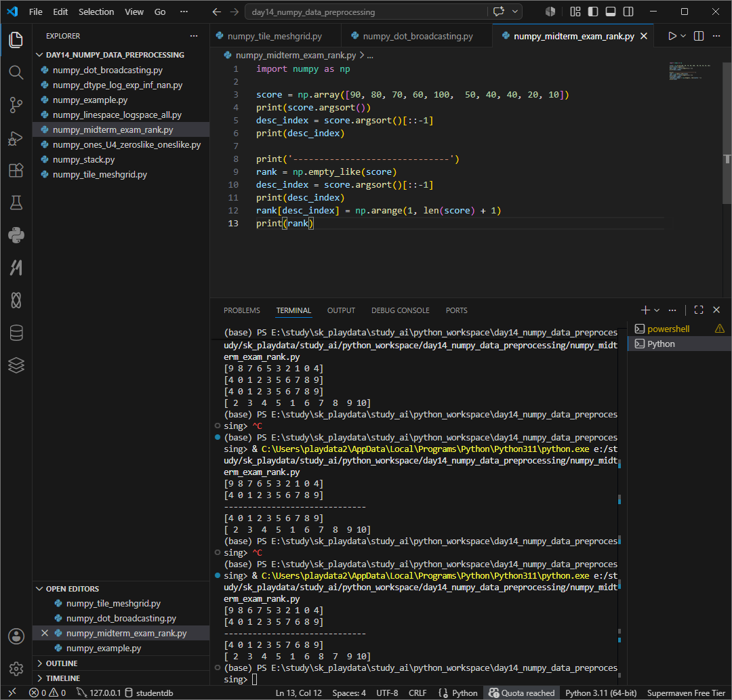Click the Spaces: 4 indentation setting
This screenshot has height=700, width=732.
tap(349, 693)
